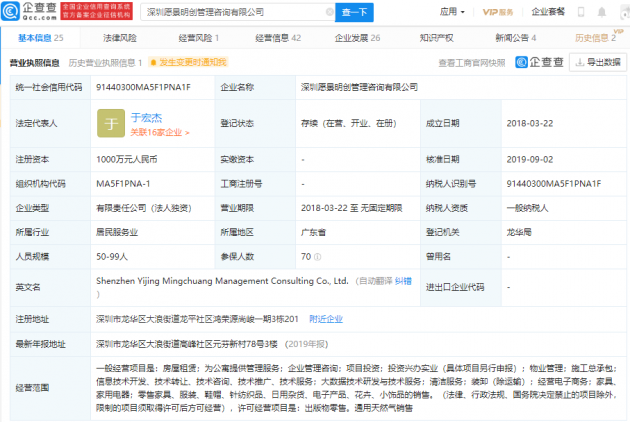The height and width of the screenshot is (422, 630).
Task: Switch to 经营风险 tab
Action: coord(198,38)
